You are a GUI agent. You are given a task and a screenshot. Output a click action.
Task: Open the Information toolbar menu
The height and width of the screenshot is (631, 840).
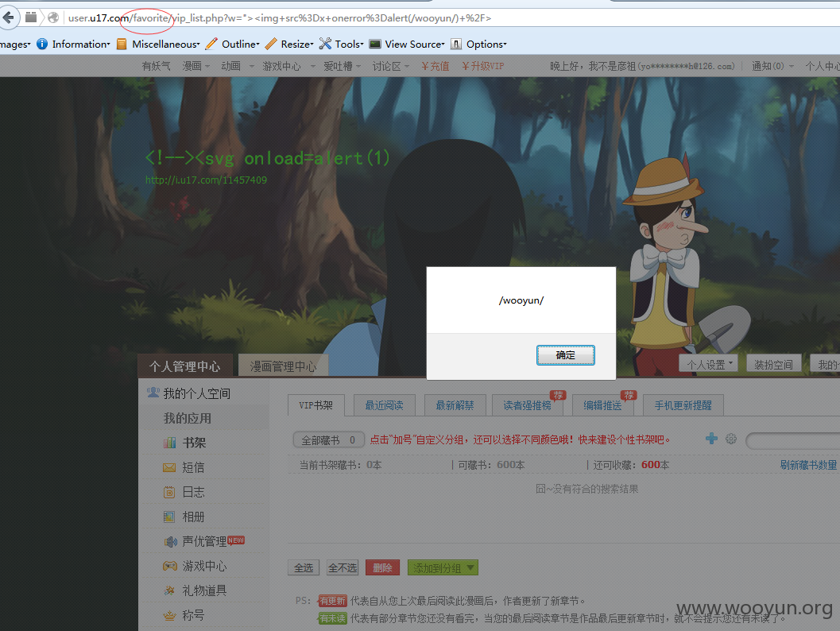74,44
